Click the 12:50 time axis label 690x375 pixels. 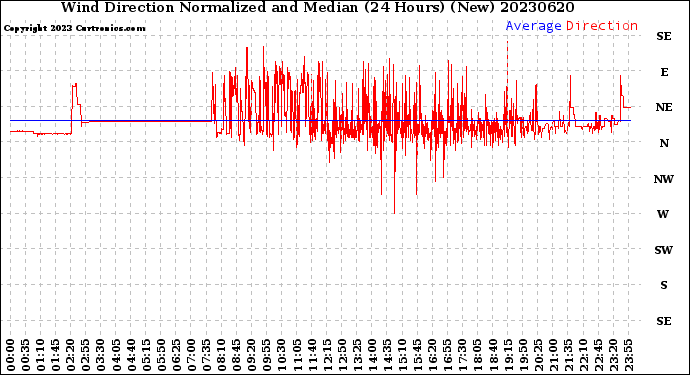click(342, 355)
